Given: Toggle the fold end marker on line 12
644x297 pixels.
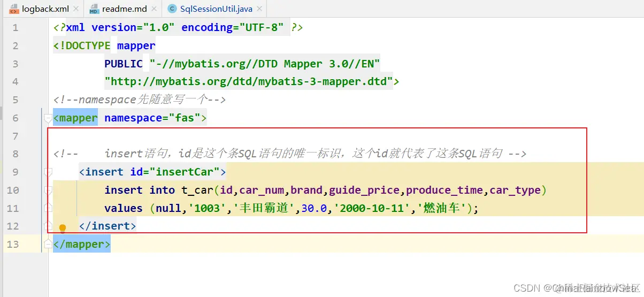Looking at the screenshot, I should (48, 225).
